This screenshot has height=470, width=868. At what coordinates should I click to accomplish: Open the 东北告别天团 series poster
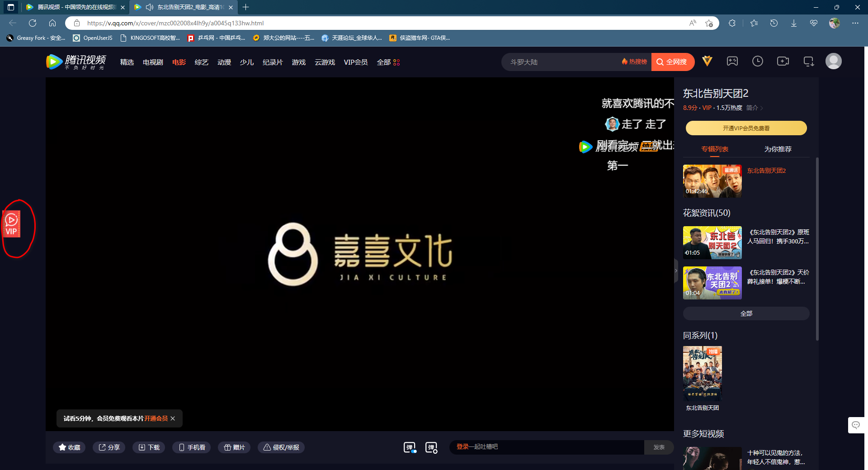pyautogui.click(x=703, y=374)
